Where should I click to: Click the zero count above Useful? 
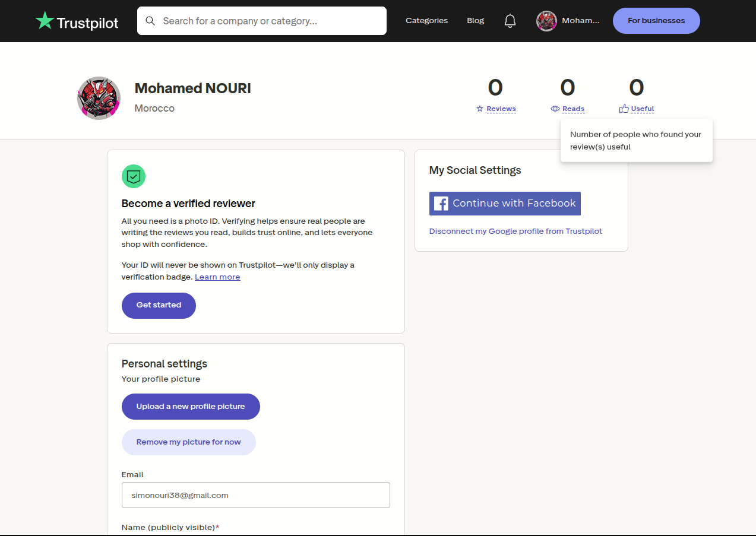(x=637, y=88)
